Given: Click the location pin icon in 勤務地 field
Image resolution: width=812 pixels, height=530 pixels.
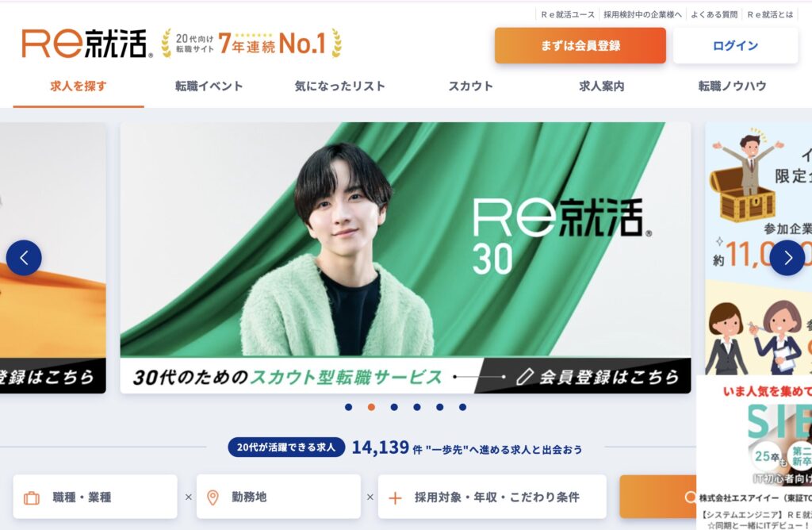Looking at the screenshot, I should (213, 497).
